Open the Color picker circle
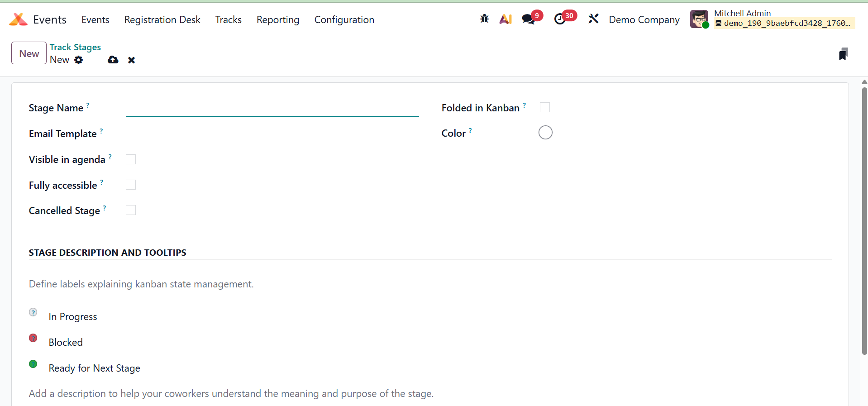 pyautogui.click(x=545, y=133)
